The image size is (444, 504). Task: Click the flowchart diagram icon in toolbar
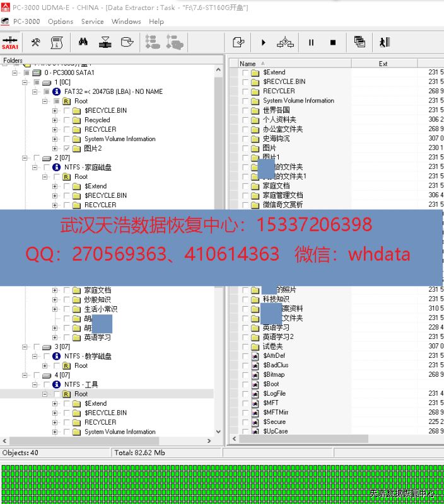pyautogui.click(x=286, y=42)
